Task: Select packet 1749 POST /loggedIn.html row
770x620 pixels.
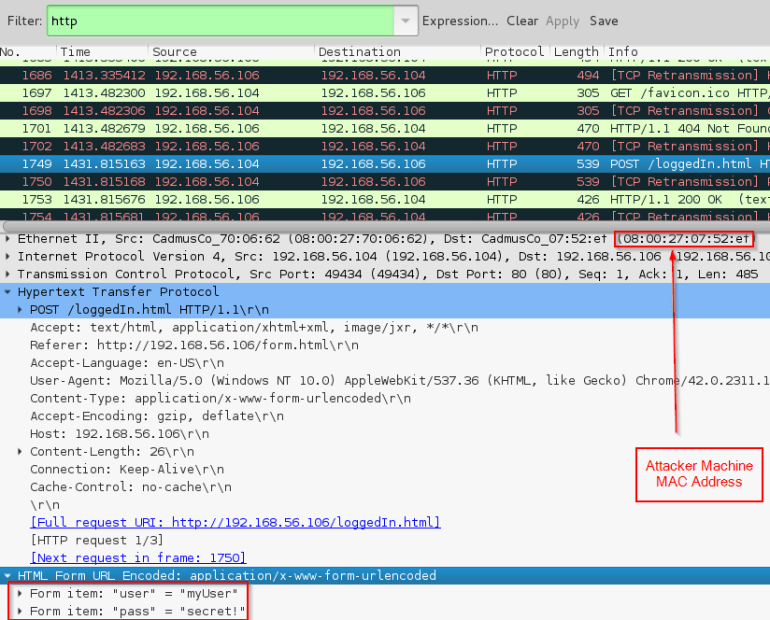Action: 385,163
